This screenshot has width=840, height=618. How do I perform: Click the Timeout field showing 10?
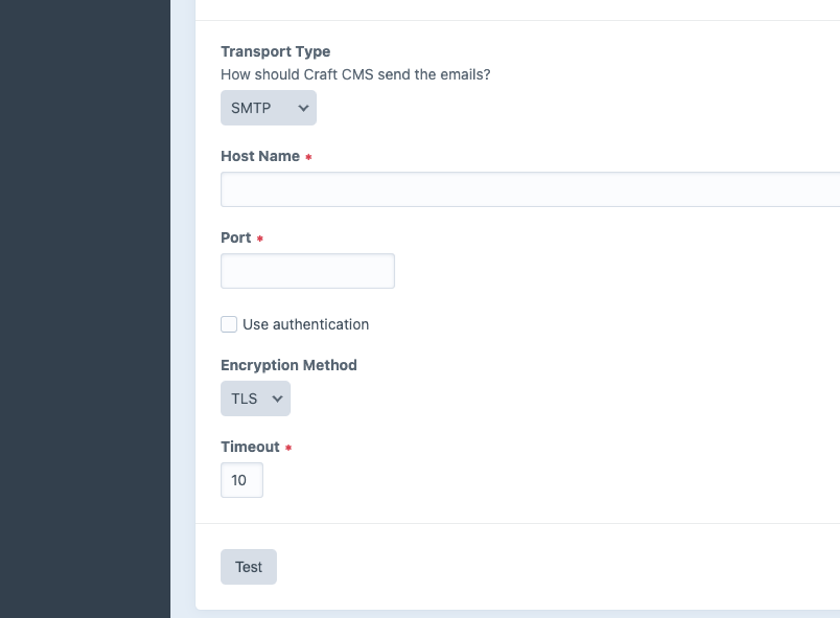(242, 480)
